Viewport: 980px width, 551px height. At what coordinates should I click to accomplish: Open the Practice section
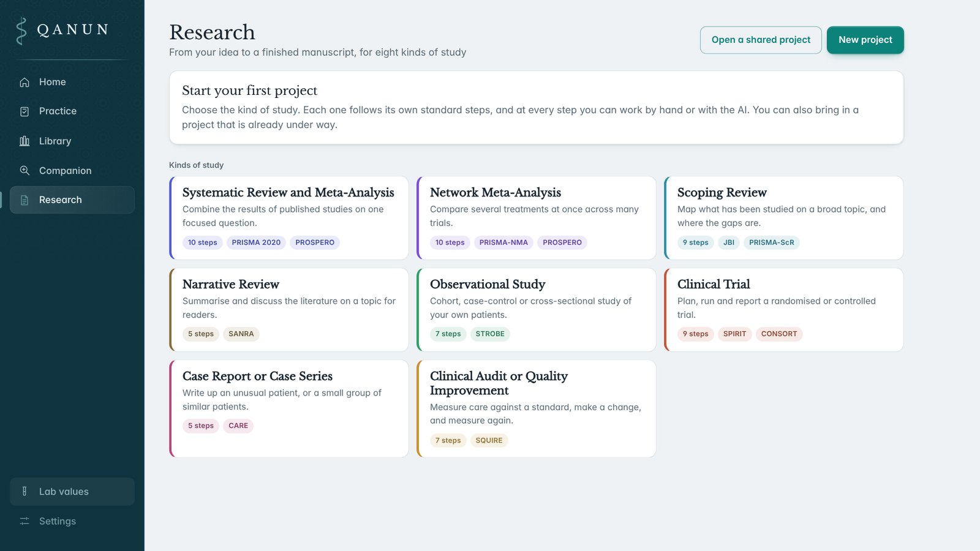point(72,111)
